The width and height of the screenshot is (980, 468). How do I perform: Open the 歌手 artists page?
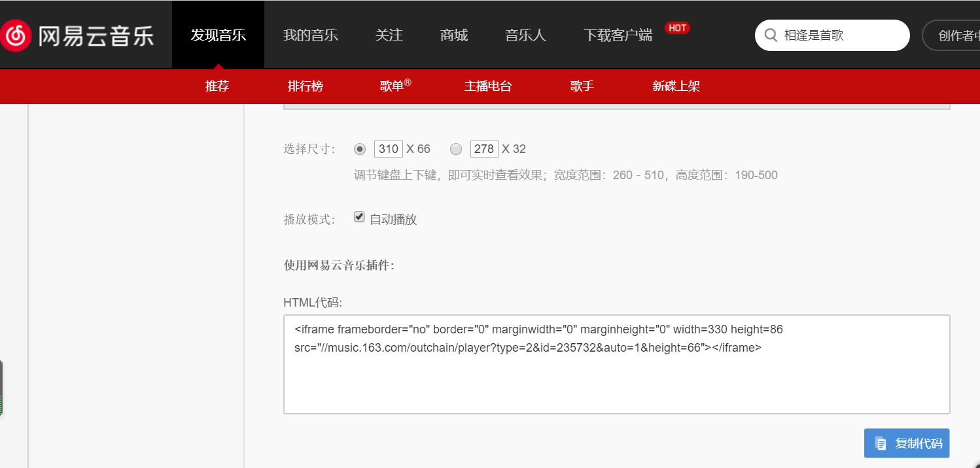tap(582, 86)
